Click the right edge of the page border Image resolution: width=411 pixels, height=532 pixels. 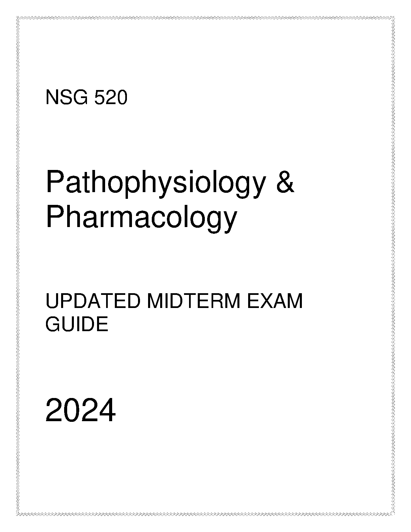coord(393,266)
